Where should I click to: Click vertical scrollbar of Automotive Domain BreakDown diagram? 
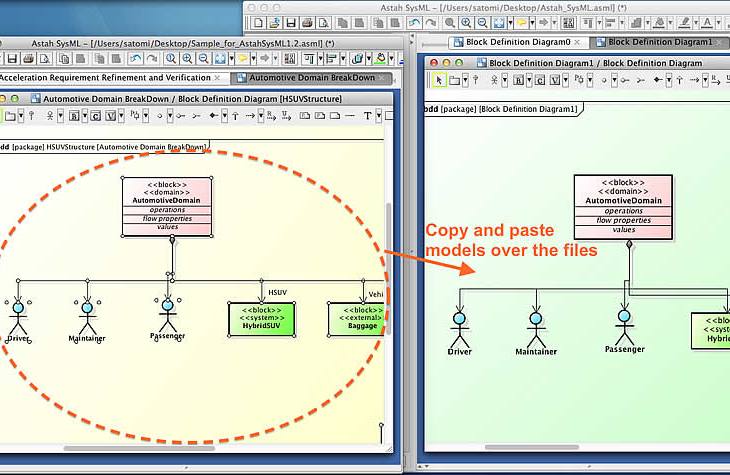click(x=388, y=268)
